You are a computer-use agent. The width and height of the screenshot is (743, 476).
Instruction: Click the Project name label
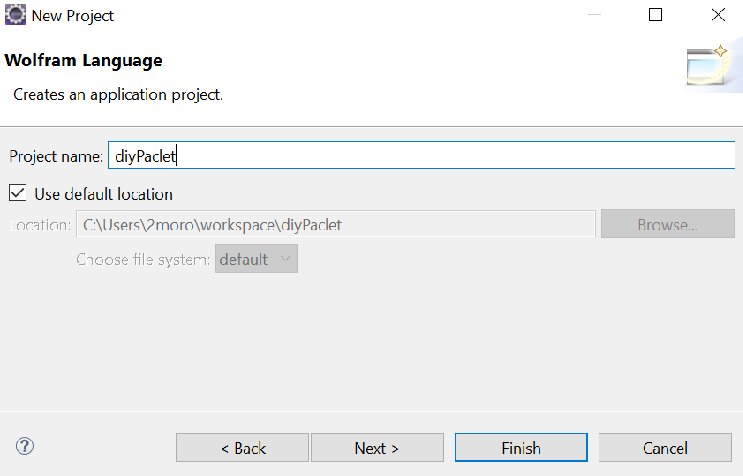(56, 156)
